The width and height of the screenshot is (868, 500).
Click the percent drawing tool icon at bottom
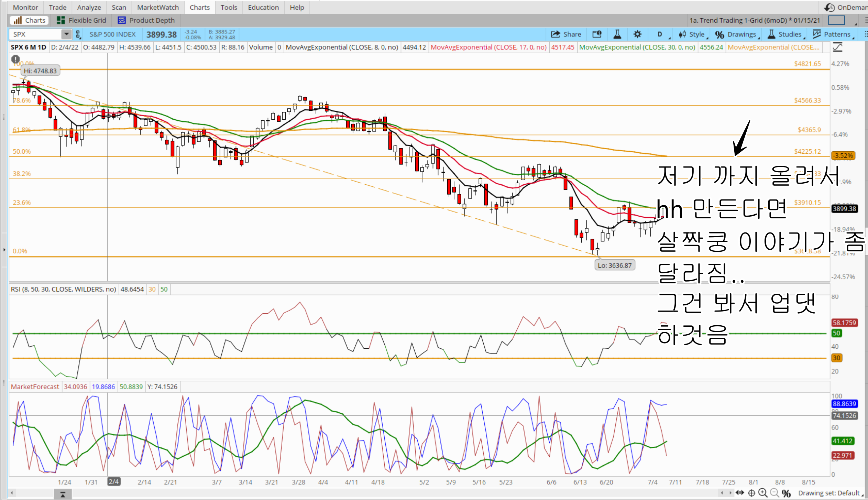(786, 493)
